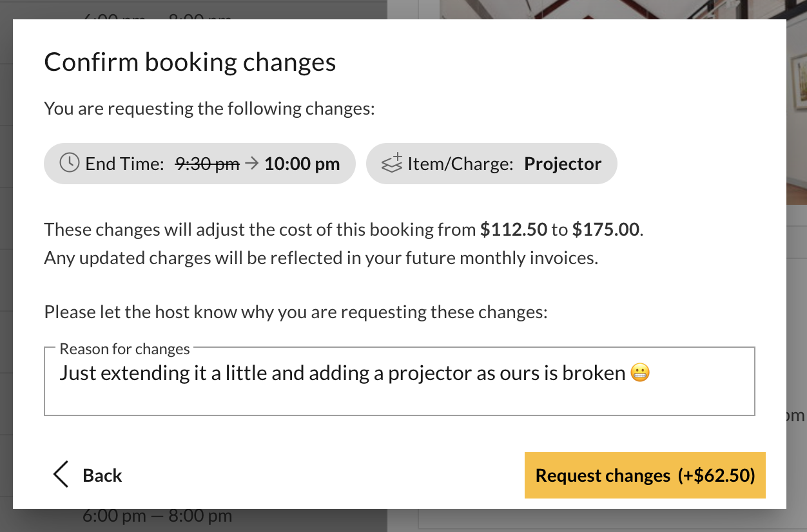Click the clock icon beside End Time

[x=69, y=164]
